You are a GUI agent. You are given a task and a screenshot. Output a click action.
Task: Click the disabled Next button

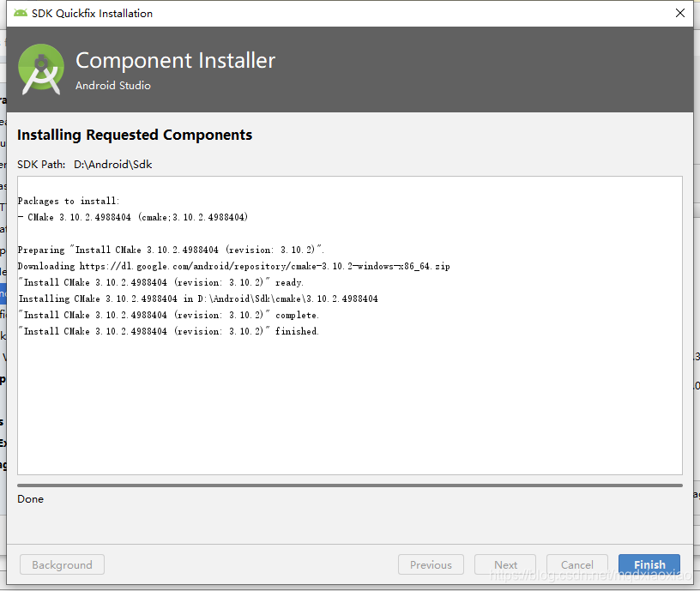click(505, 564)
